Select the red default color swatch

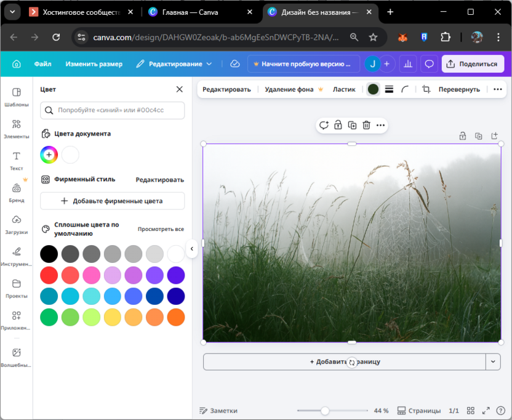[49, 275]
